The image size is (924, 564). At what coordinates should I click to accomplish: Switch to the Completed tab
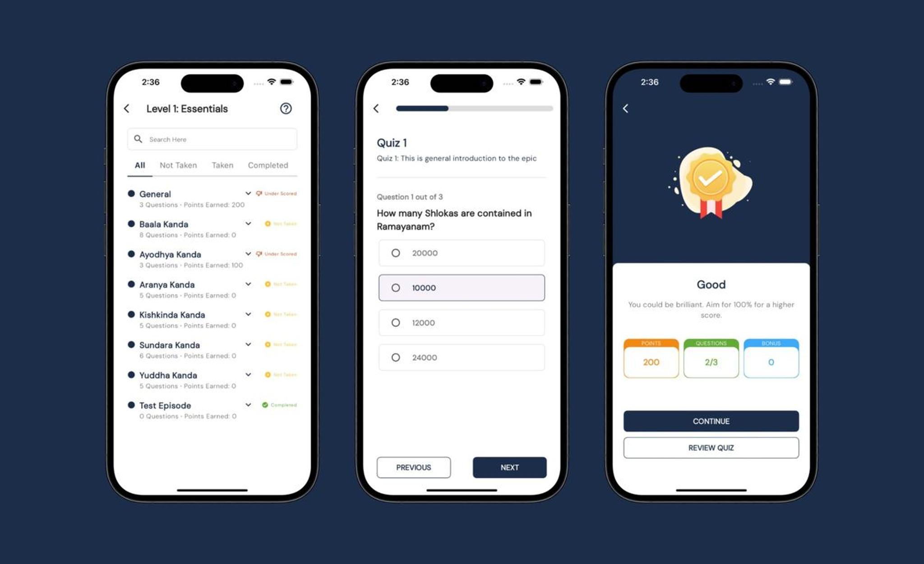click(268, 165)
